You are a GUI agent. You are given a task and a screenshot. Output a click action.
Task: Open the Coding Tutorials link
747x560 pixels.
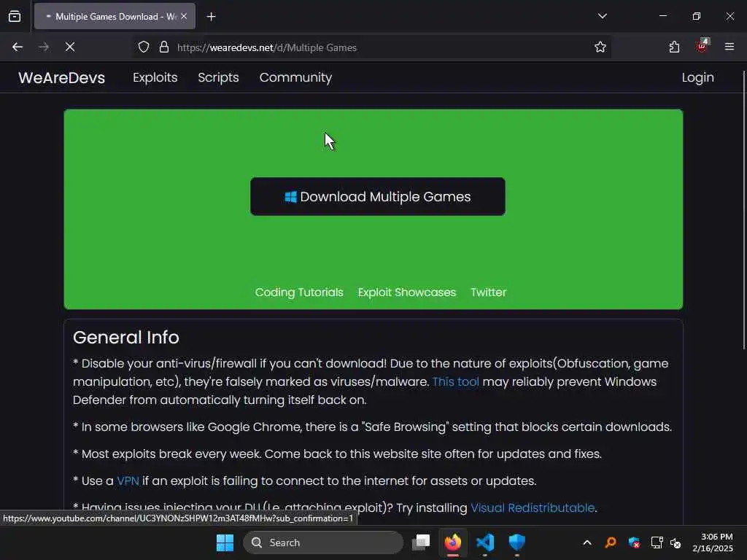coord(299,292)
